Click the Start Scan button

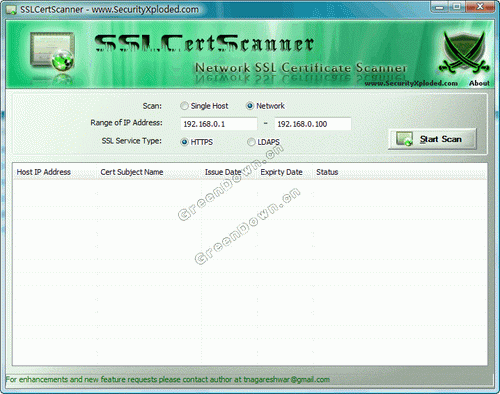pos(432,139)
